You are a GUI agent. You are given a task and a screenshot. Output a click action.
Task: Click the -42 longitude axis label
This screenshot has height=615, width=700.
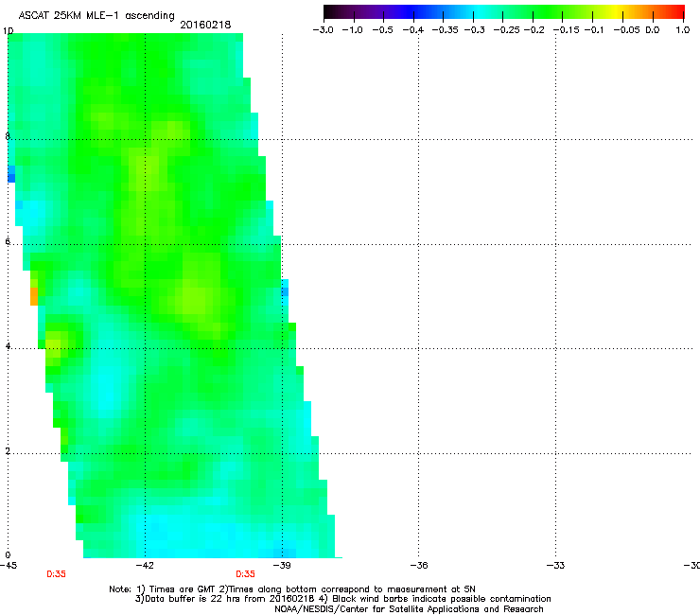pyautogui.click(x=145, y=566)
